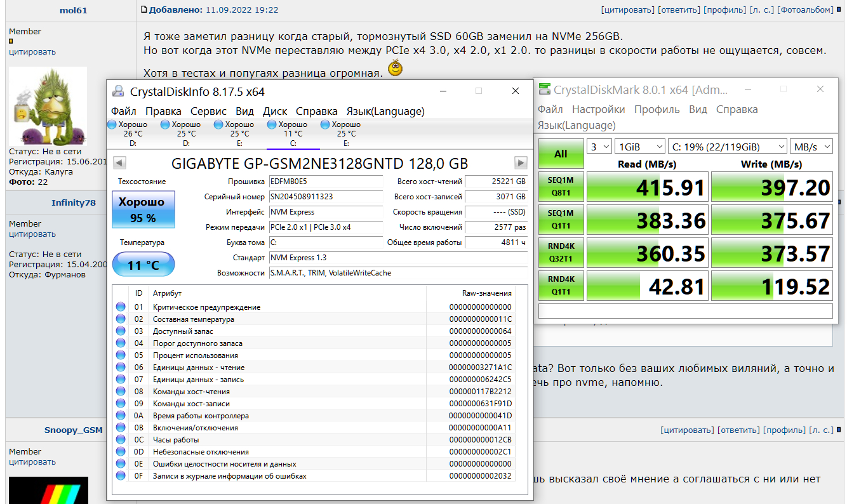Click the CrystalDiskInfo app icon in its title bar
This screenshot has width=847, height=504.
tap(117, 91)
